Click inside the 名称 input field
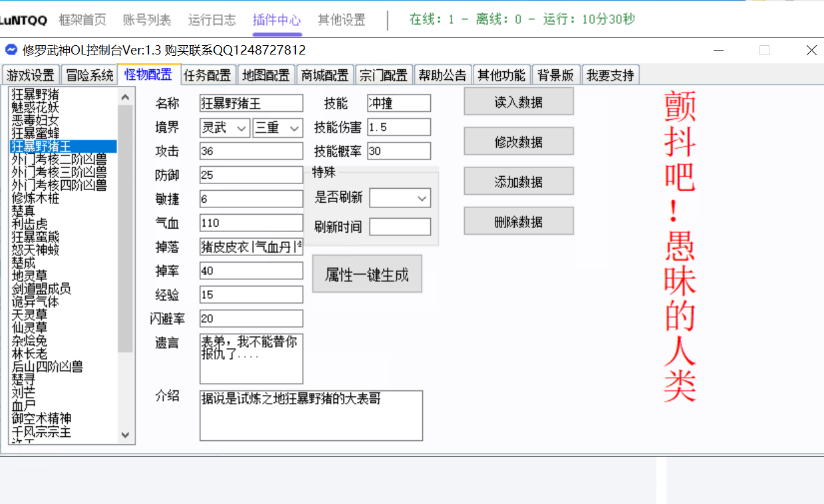Viewport: 824px width, 504px height. point(251,103)
